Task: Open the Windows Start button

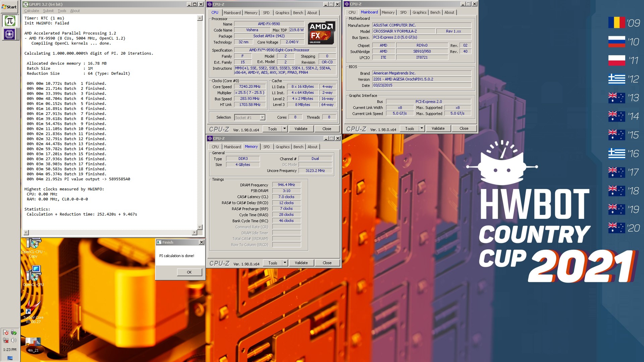Action: (10, 7)
